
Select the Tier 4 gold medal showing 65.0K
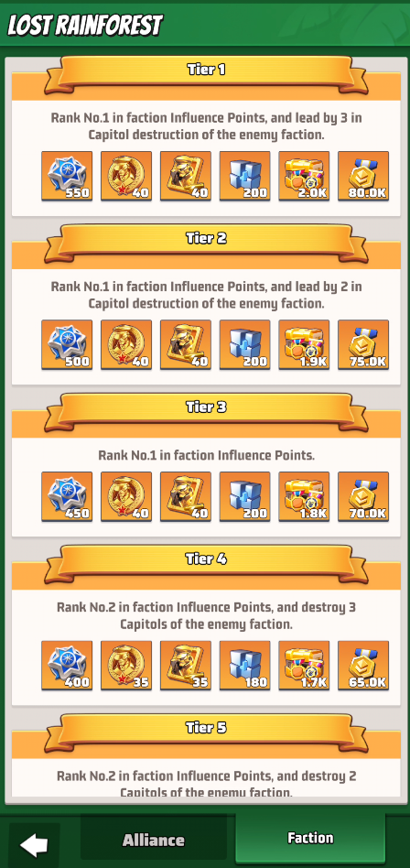[363, 666]
